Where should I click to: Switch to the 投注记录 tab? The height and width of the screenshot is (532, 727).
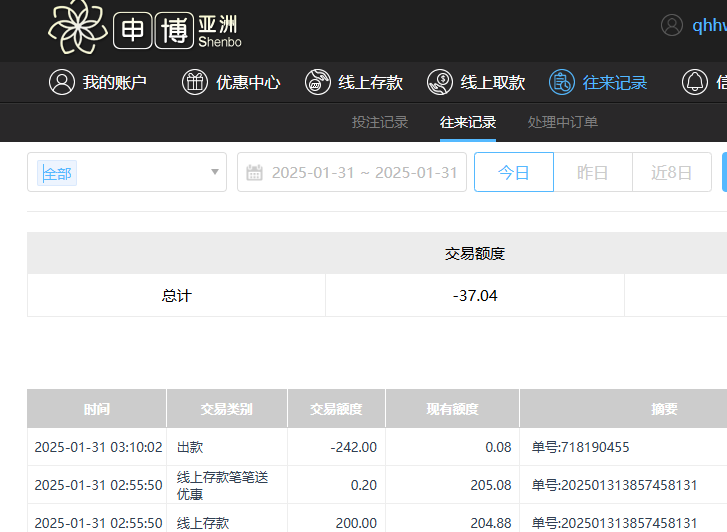point(380,122)
